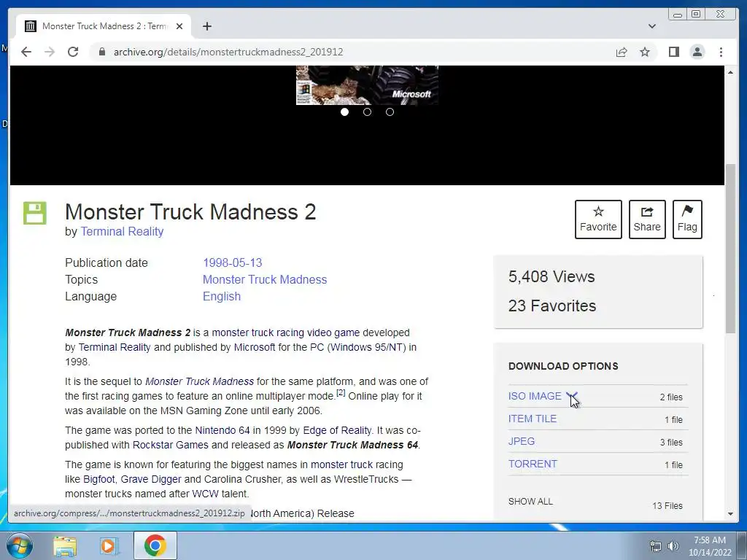Image resolution: width=747 pixels, height=560 pixels.
Task: Click the Flag button
Action: (x=687, y=219)
